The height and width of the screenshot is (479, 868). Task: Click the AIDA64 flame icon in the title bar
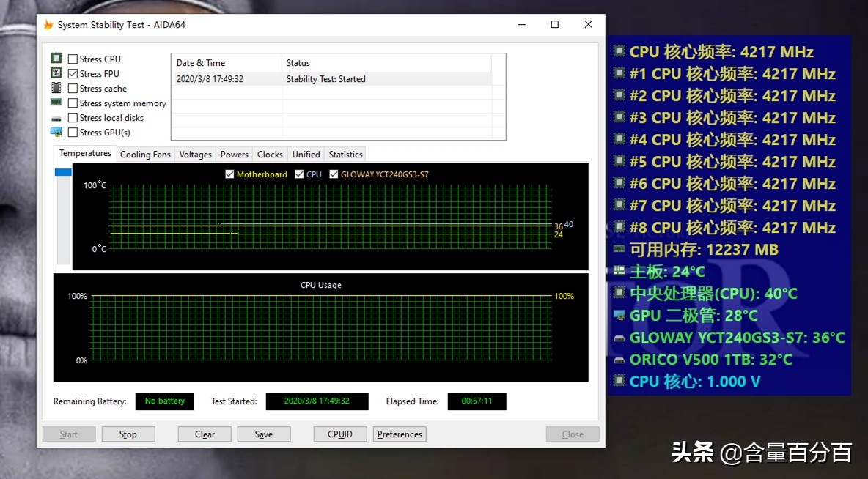48,24
